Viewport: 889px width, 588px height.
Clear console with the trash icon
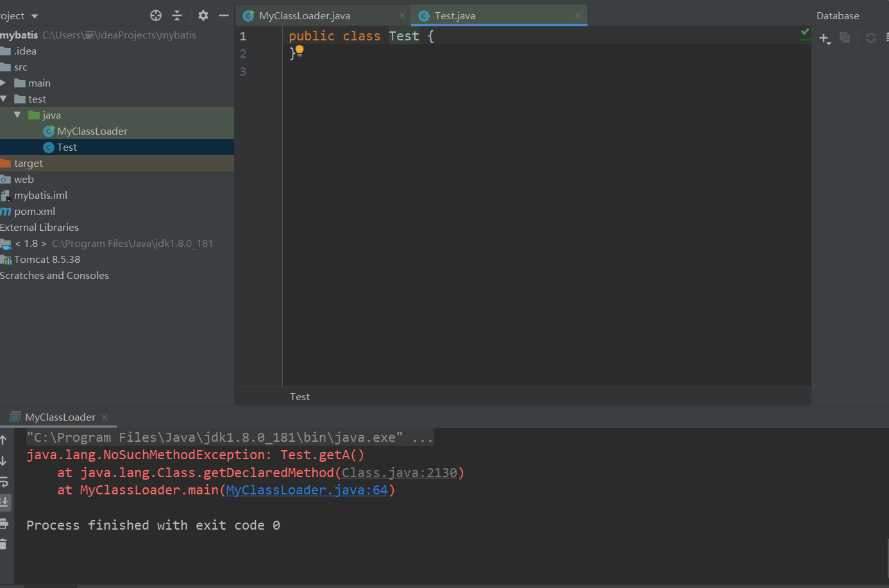(x=3, y=544)
